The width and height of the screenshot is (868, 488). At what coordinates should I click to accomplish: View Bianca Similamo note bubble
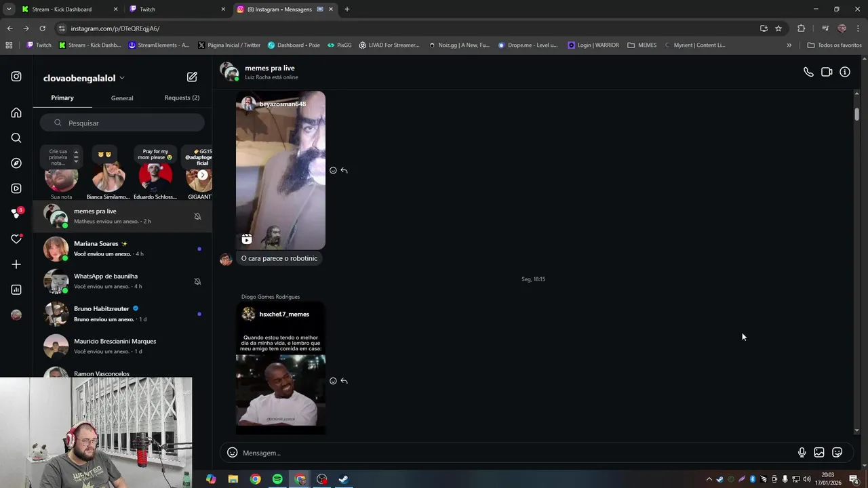(104, 155)
